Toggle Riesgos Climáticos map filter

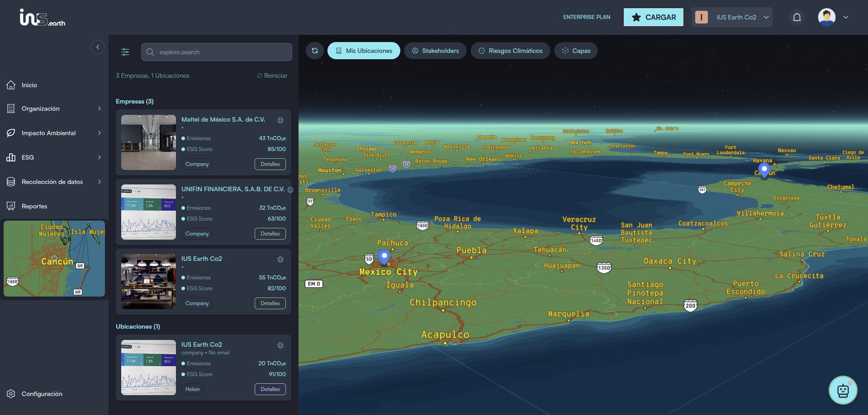point(510,51)
